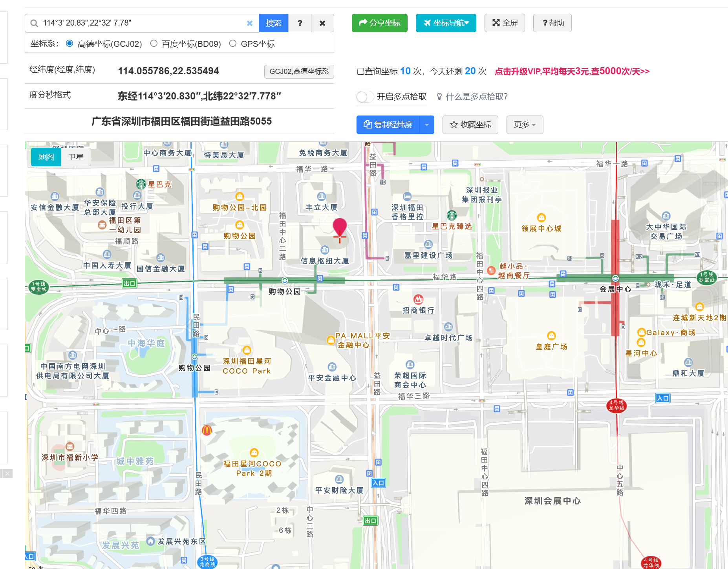The width and height of the screenshot is (728, 569).
Task: Click the 大中华国际交易广场 building icon
Action: [666, 216]
